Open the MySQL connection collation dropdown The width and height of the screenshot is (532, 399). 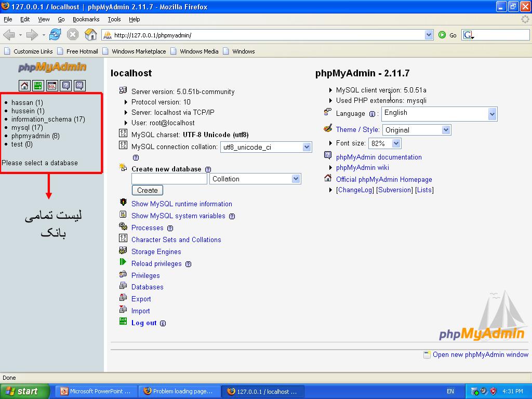pyautogui.click(x=266, y=147)
